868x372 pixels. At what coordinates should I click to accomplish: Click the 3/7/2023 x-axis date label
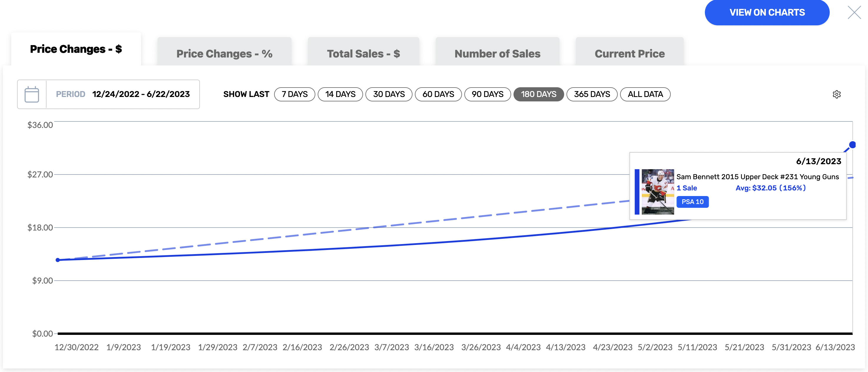392,347
